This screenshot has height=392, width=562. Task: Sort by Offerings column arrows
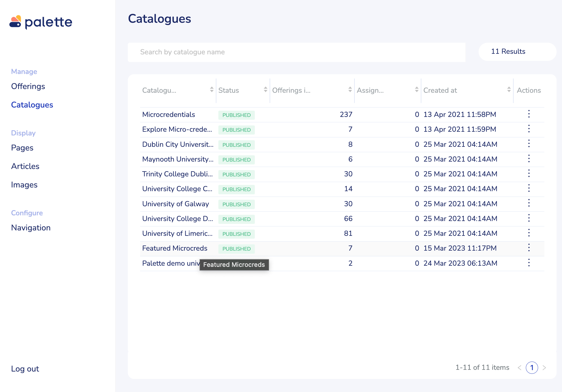pos(350,90)
